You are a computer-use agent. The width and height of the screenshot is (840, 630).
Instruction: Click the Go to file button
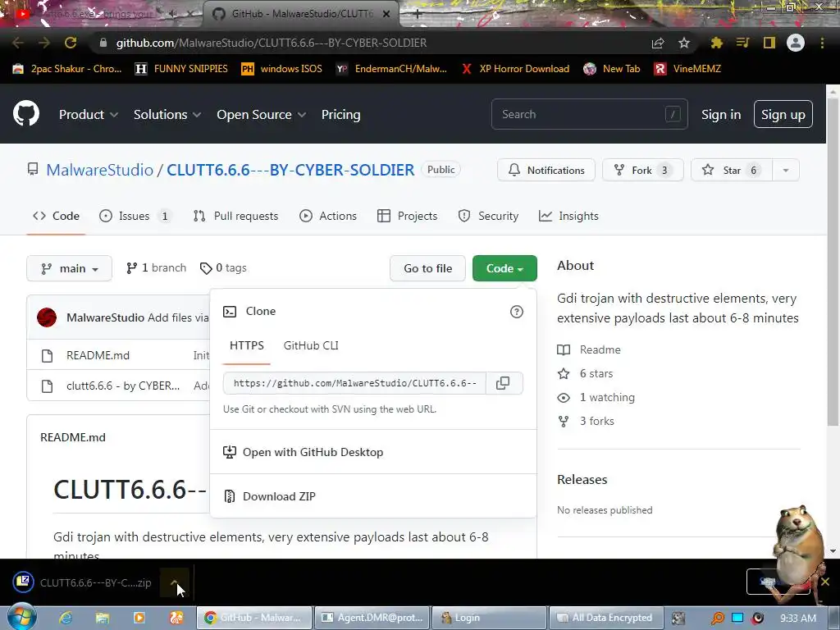[427, 268]
